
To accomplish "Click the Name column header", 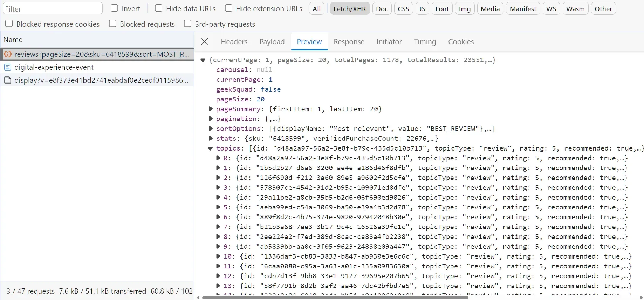I will point(97,40).
